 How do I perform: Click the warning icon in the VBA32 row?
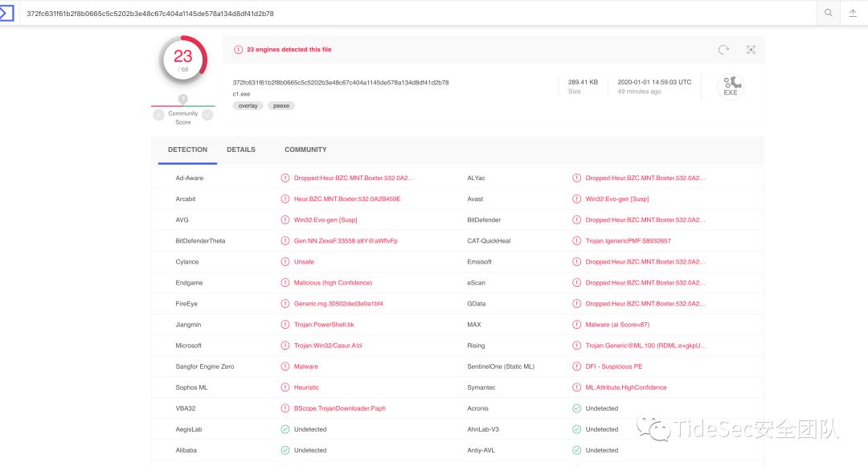285,408
